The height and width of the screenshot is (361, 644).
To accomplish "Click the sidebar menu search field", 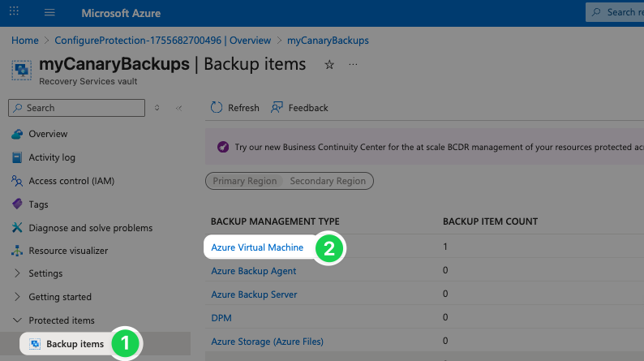I will pos(77,108).
